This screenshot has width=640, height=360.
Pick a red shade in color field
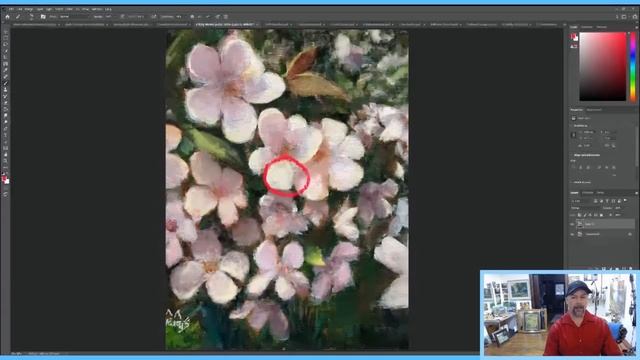[602, 67]
